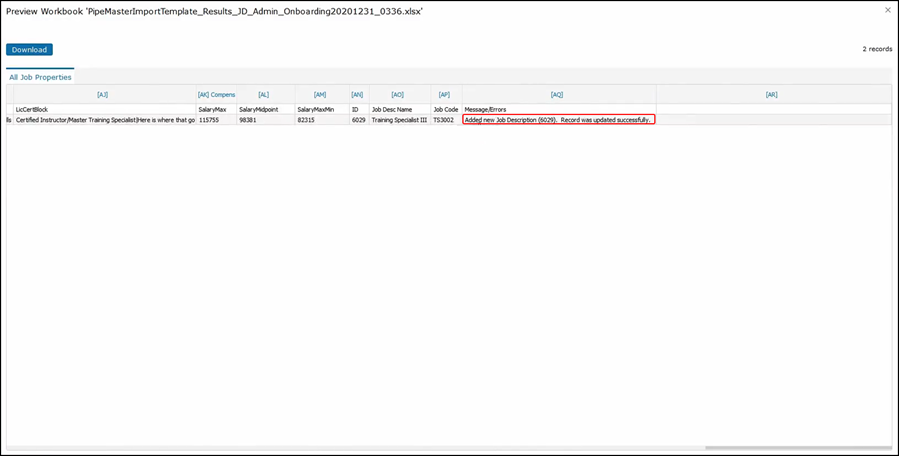Click the [AK] Compens column header
The image size is (899, 456).
[216, 94]
